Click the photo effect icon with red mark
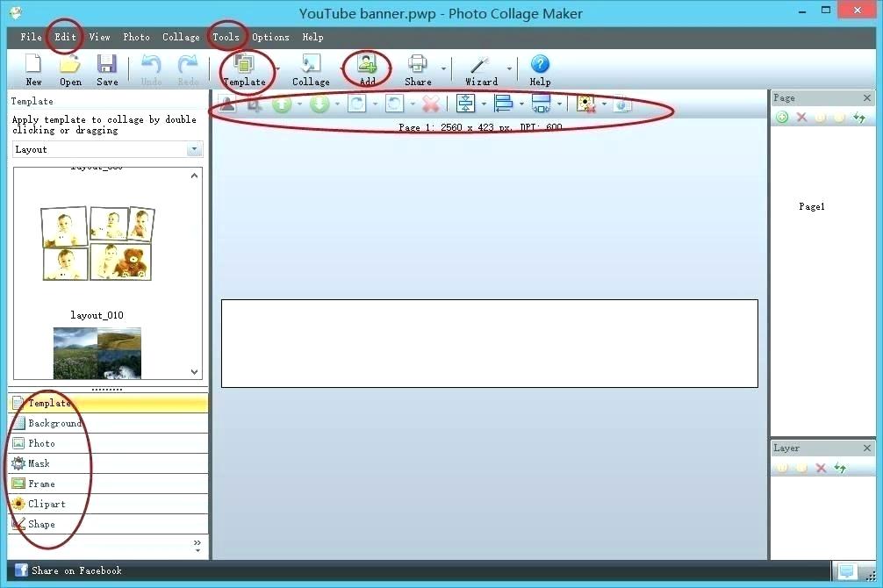 (x=585, y=104)
